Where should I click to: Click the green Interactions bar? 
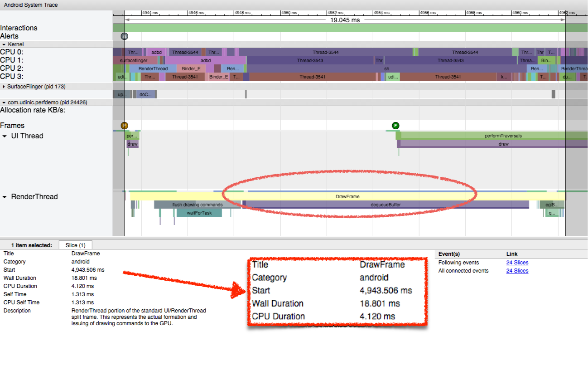pyautogui.click(x=344, y=28)
